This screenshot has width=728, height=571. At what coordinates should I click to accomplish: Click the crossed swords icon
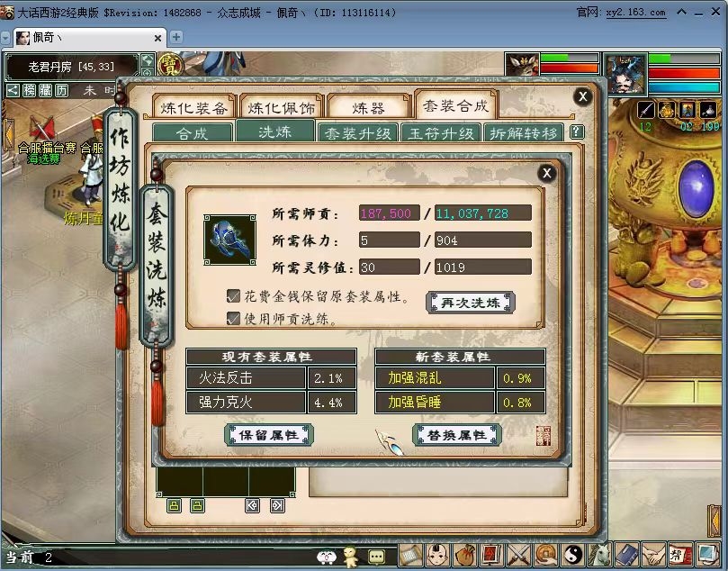[519, 555]
